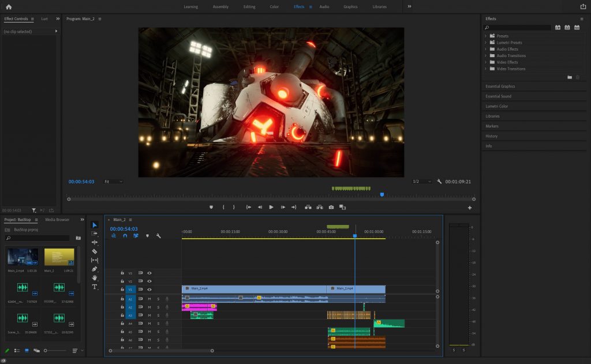Switch to the Assembly workspace

[220, 7]
